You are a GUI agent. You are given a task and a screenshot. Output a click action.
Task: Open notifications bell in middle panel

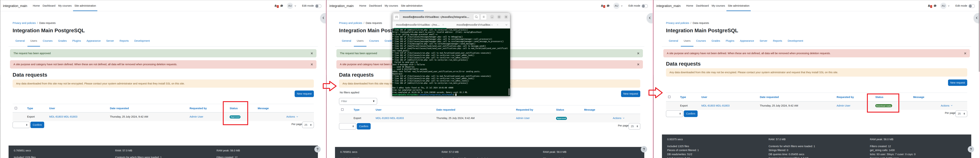[603, 6]
